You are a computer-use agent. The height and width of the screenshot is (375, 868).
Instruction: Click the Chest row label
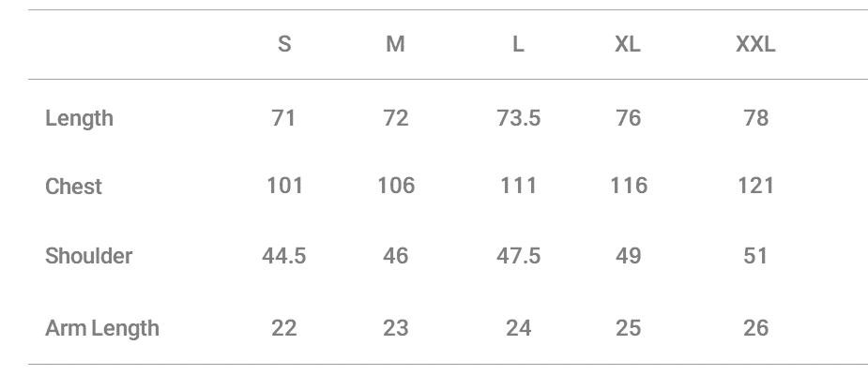point(74,187)
